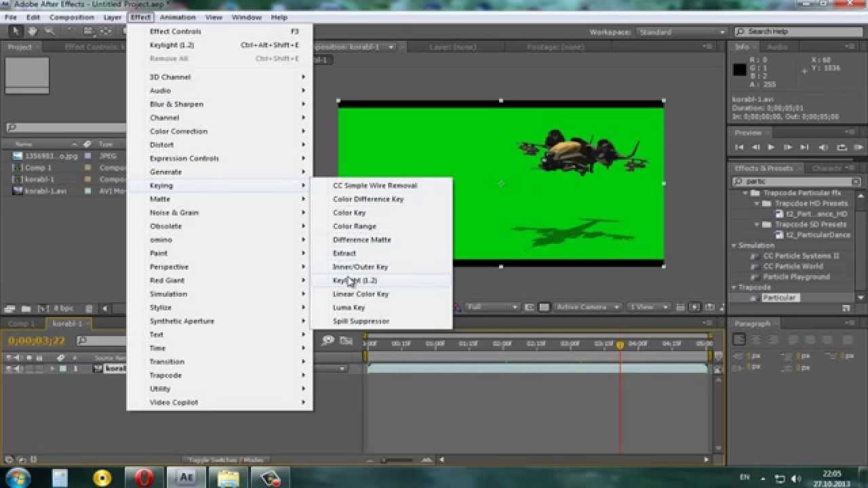Switch to the Comp 1 timeline tab

click(22, 324)
